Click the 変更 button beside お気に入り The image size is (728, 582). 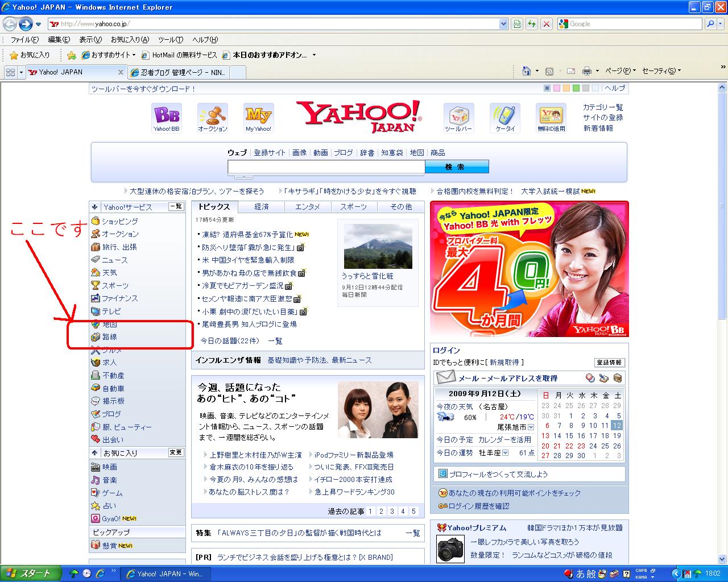[176, 452]
